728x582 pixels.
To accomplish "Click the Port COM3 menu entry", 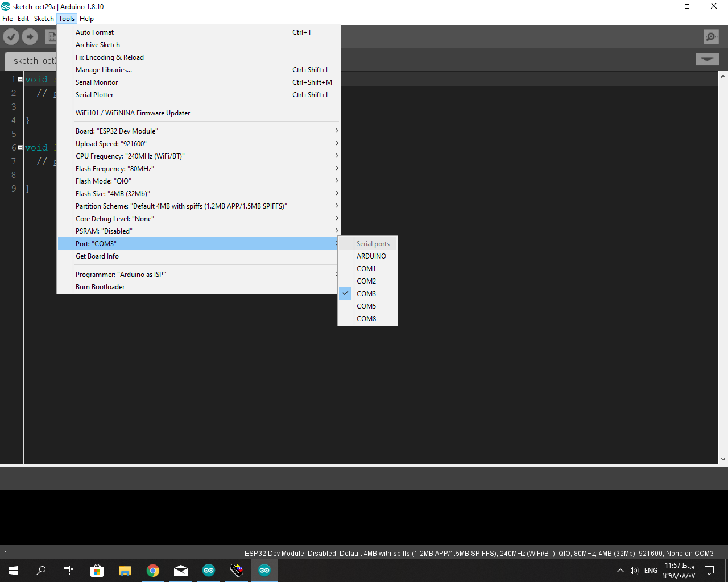I will [x=198, y=244].
